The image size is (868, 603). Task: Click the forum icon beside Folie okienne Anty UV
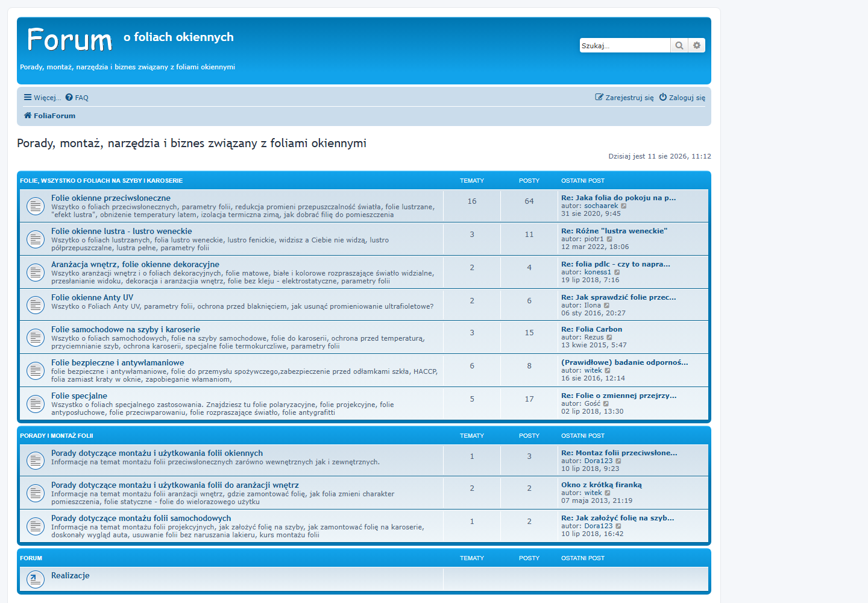(36, 305)
